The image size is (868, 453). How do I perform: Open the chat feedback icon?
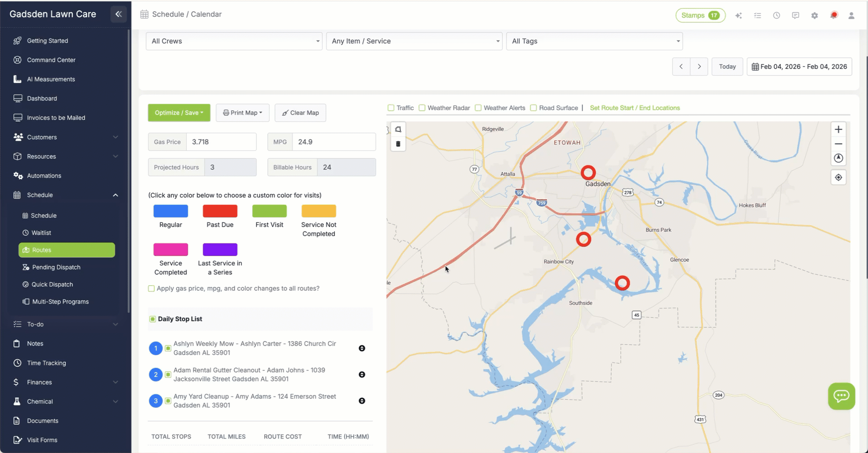796,15
